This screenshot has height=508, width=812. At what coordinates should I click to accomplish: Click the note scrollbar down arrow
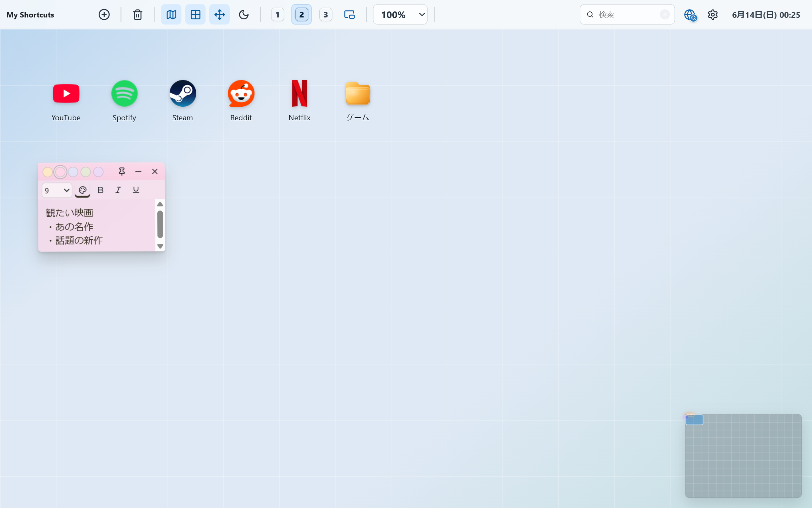click(160, 246)
